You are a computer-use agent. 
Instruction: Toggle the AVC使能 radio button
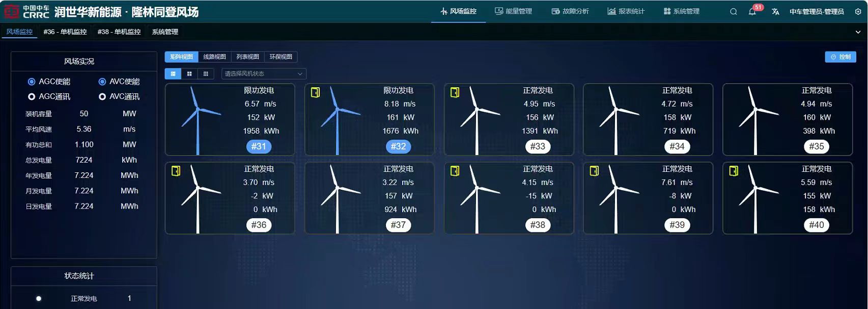click(x=102, y=82)
